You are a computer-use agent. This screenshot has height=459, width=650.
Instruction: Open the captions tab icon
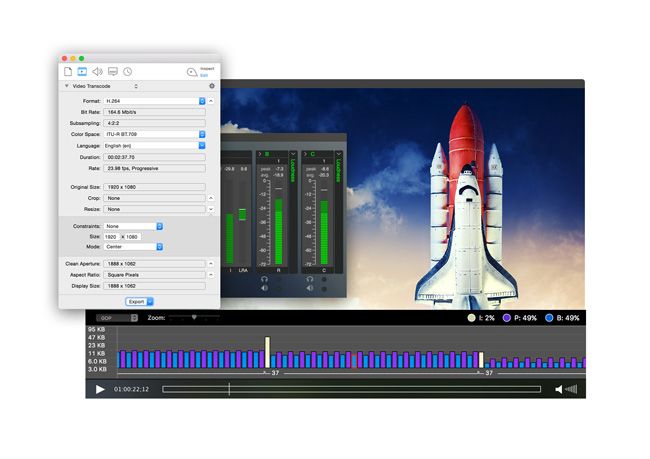coord(113,72)
